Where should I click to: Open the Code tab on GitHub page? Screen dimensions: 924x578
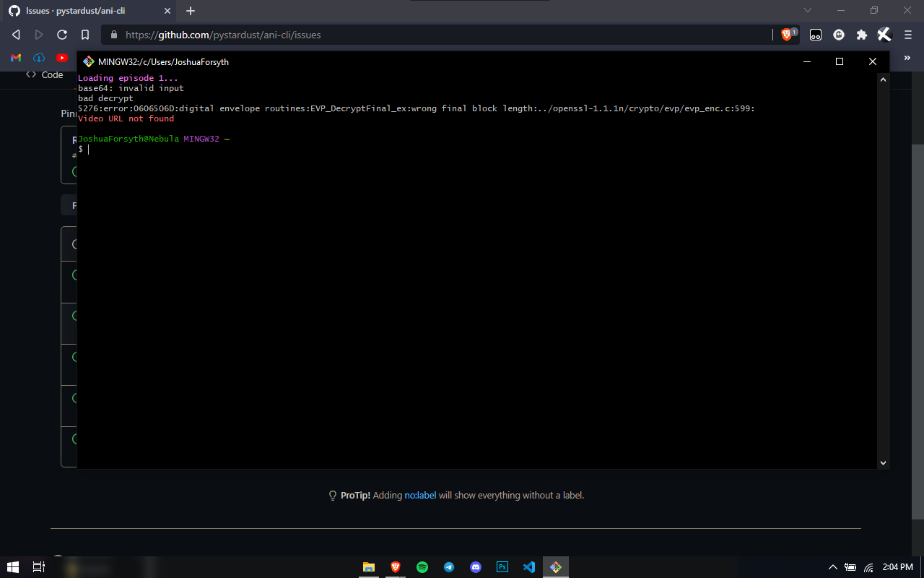[45, 74]
